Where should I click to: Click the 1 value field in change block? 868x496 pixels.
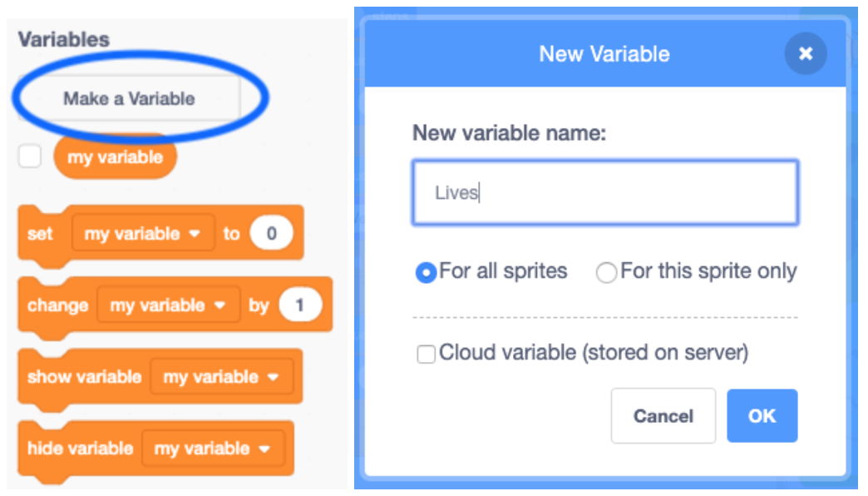(300, 305)
